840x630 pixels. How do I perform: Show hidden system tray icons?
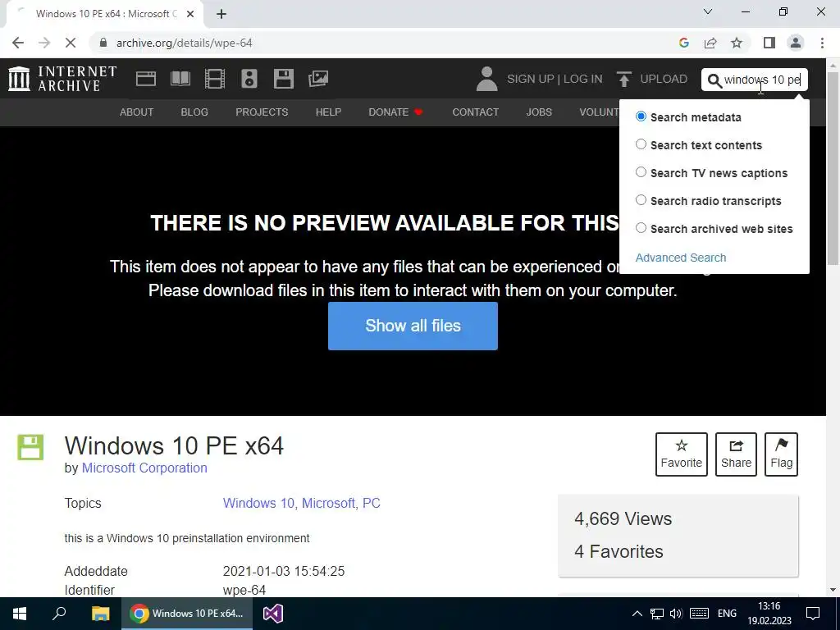point(637,614)
